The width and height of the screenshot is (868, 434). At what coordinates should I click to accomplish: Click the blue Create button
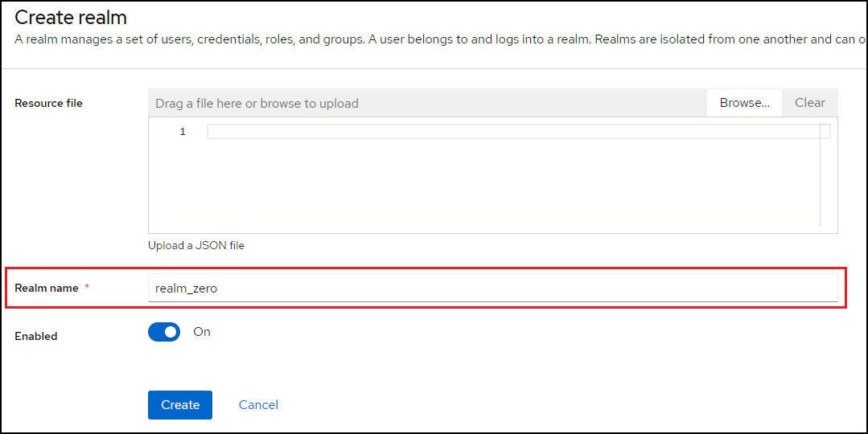click(180, 405)
